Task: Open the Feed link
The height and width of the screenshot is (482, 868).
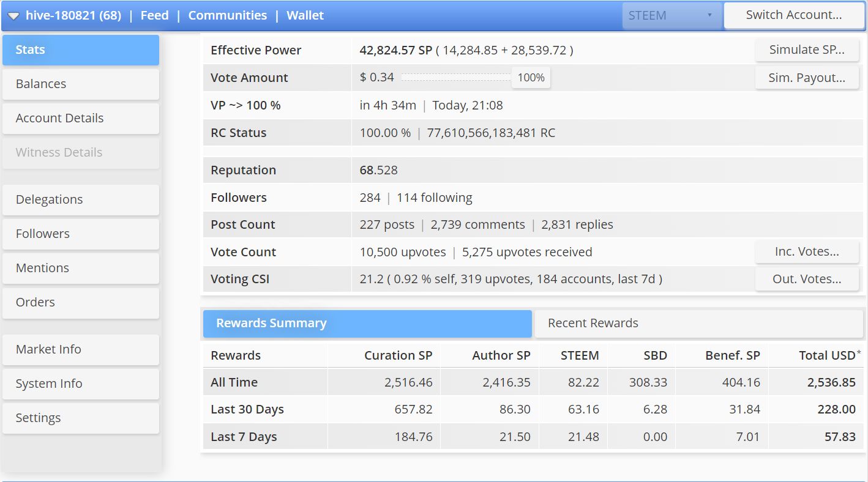Action: (154, 16)
